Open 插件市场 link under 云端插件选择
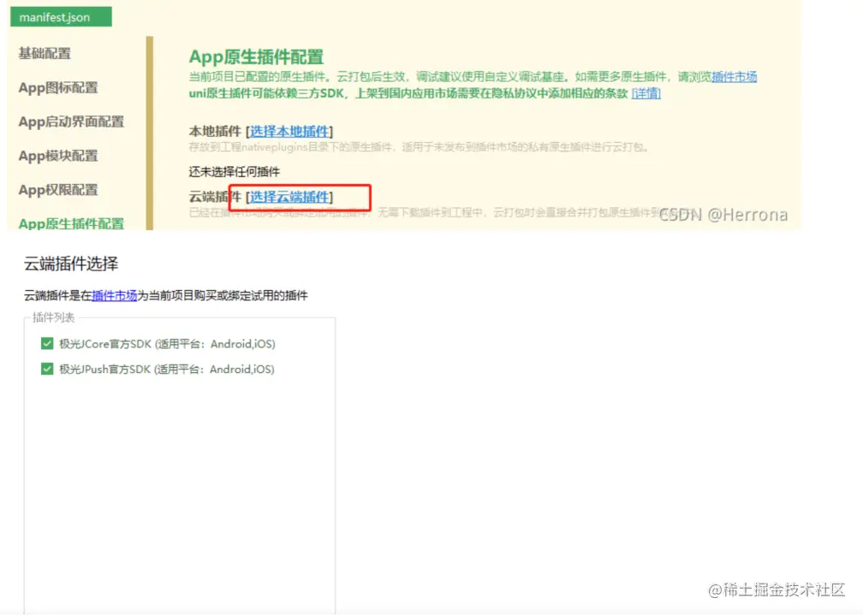 pyautogui.click(x=116, y=295)
